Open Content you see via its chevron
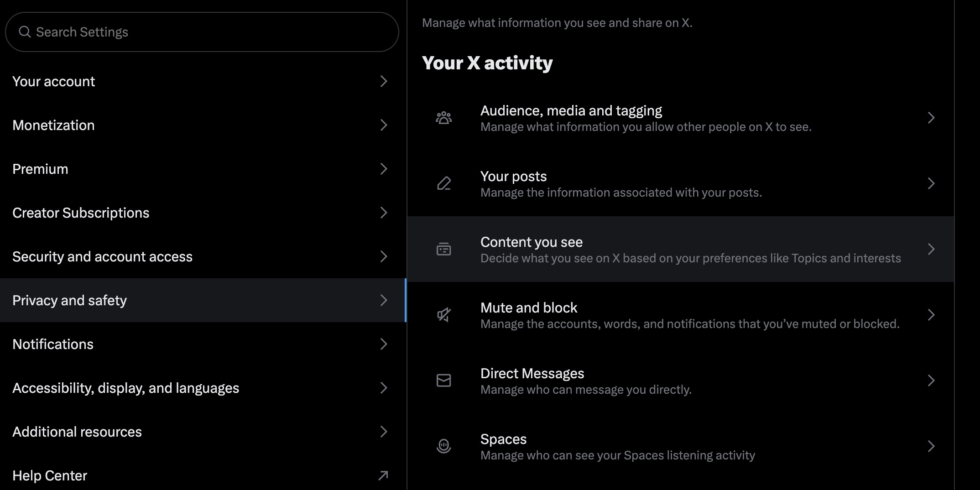 point(932,249)
